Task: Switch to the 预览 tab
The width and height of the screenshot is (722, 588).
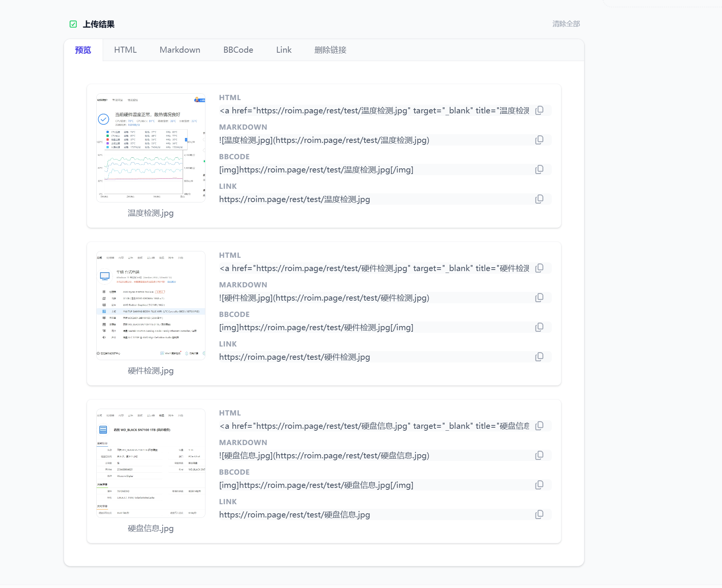Action: click(x=83, y=50)
